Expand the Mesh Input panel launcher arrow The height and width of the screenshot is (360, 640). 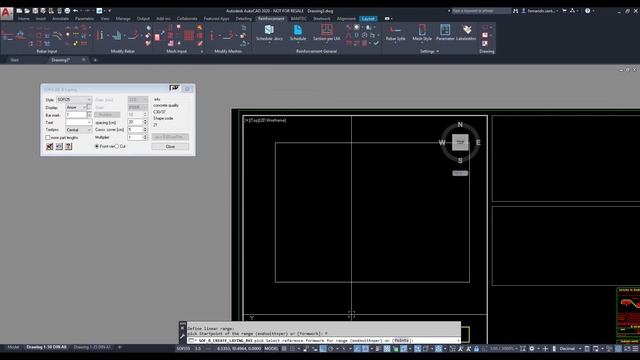click(202, 52)
